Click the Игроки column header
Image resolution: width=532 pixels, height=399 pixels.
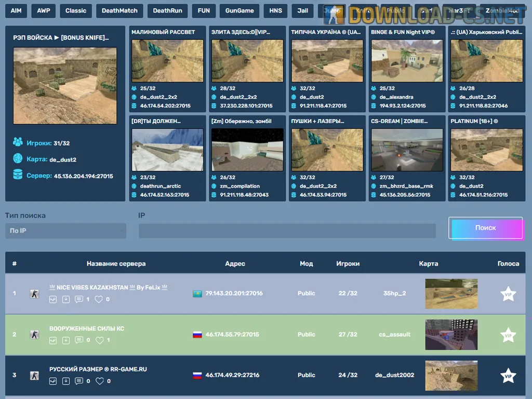[348, 263]
